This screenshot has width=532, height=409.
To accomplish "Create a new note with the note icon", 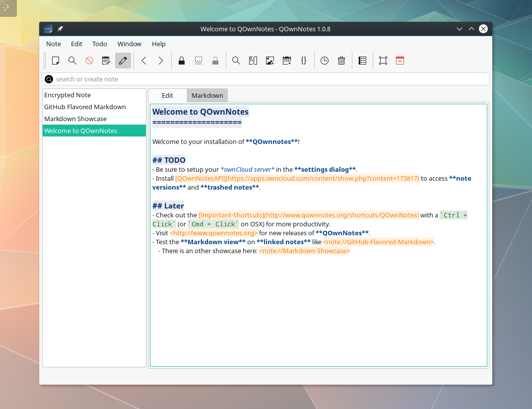I will [55, 61].
